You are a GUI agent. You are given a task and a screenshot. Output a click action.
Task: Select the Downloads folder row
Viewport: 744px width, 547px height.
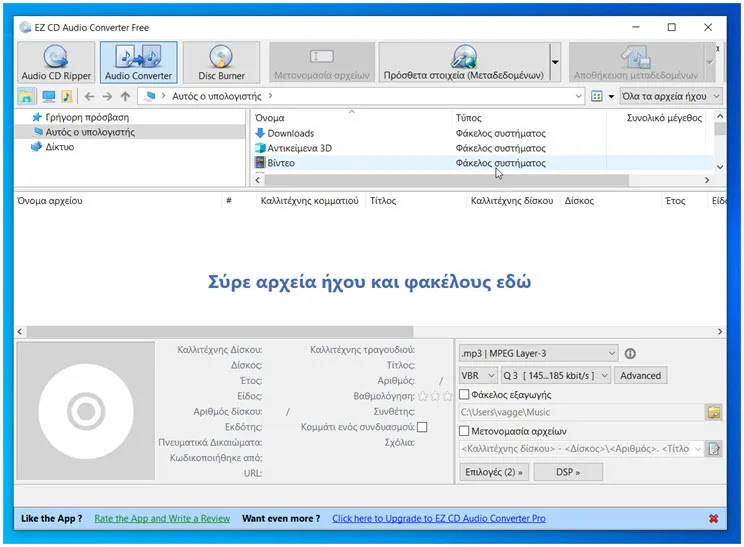click(x=481, y=133)
